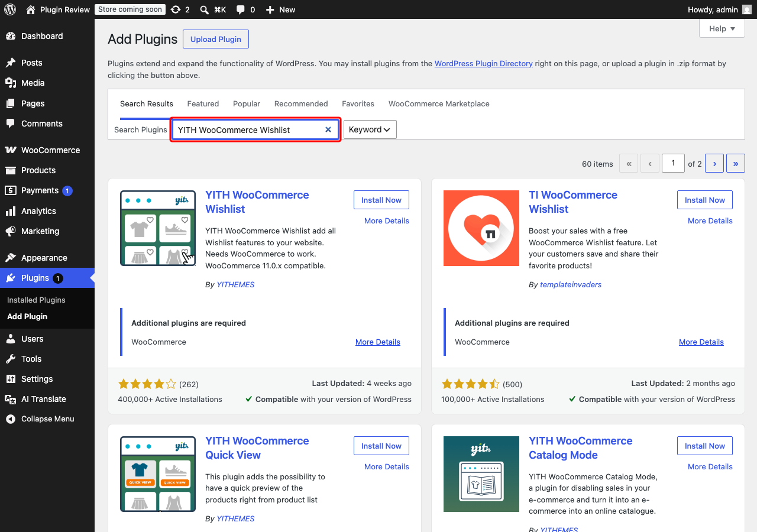Clear the plugin search field
This screenshot has width=757, height=532.
coord(328,129)
